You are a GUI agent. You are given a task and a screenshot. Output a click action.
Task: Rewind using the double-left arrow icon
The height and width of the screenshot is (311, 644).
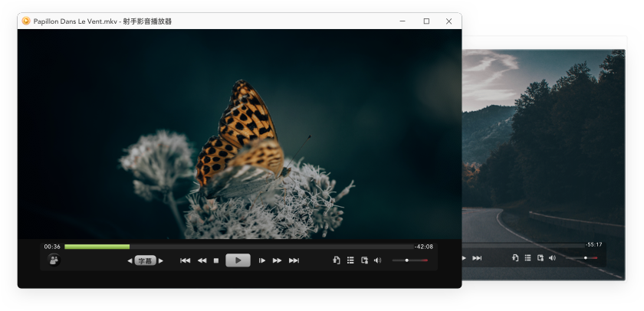202,260
